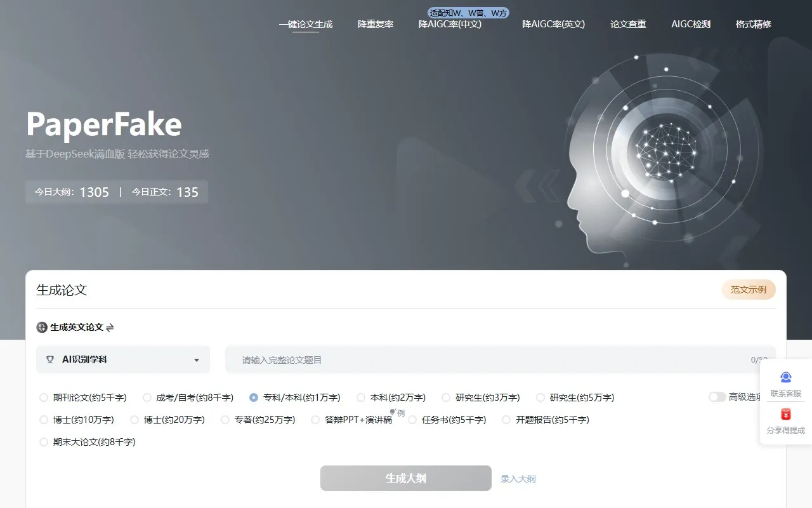Click the thesis title input field
Image resolution: width=812 pixels, height=508 pixels.
(x=488, y=360)
